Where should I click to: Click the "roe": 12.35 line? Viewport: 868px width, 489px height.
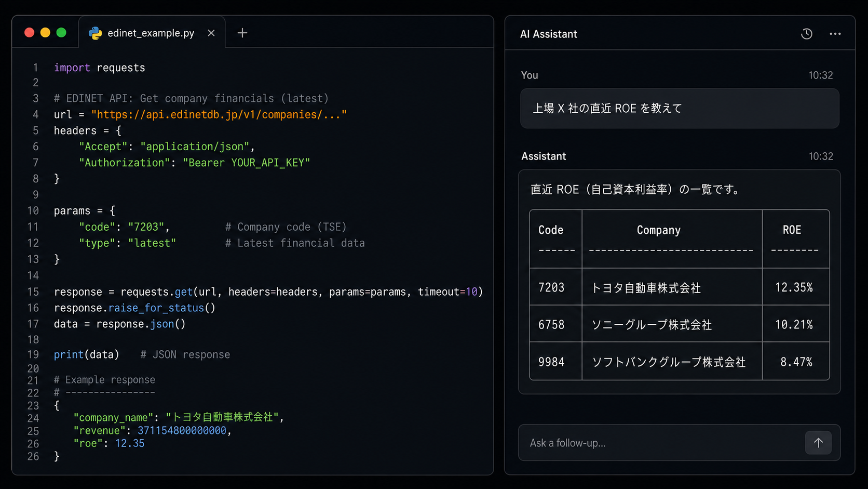[x=109, y=444]
